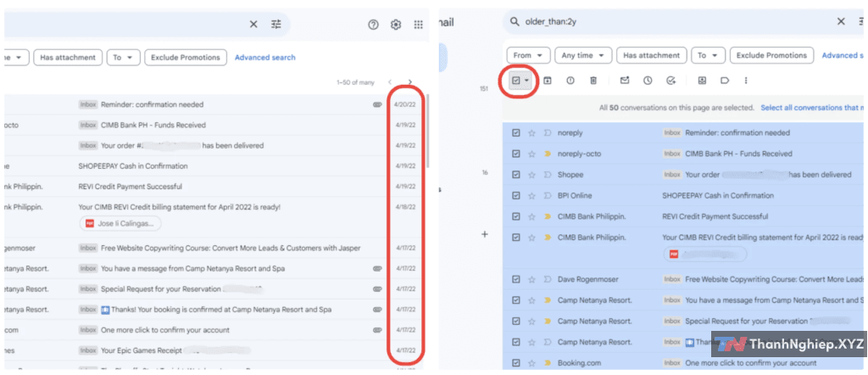Screen dimensions: 868x375
Task: Archive the selected conversations
Action: coord(548,81)
